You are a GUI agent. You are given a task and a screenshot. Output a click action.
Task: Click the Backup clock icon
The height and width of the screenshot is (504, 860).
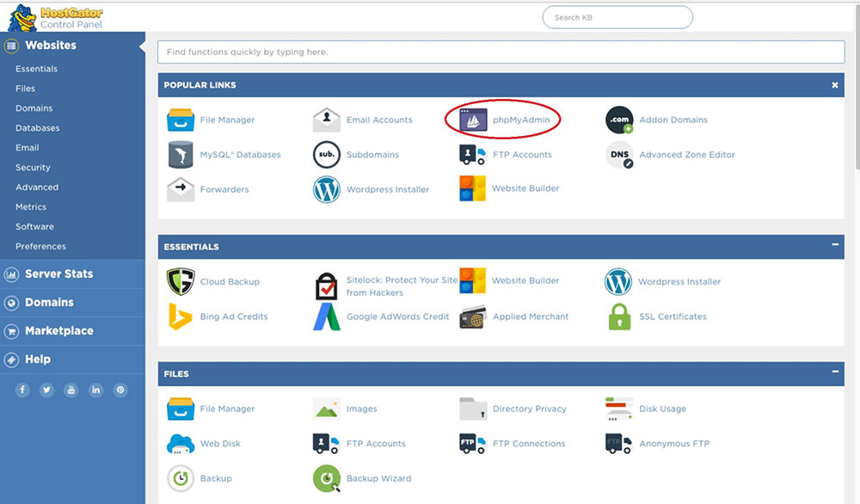tap(181, 478)
